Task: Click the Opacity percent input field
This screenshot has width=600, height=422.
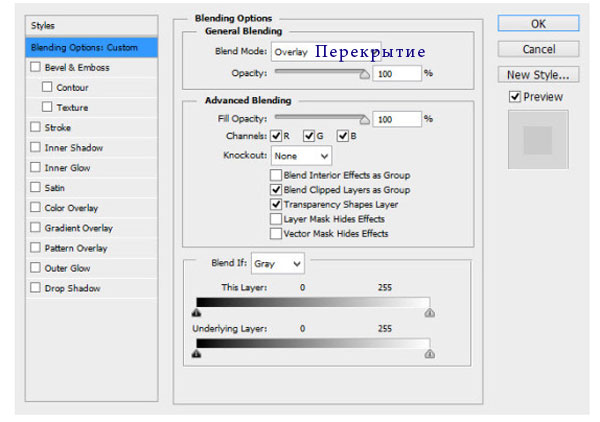Action: 397,73
